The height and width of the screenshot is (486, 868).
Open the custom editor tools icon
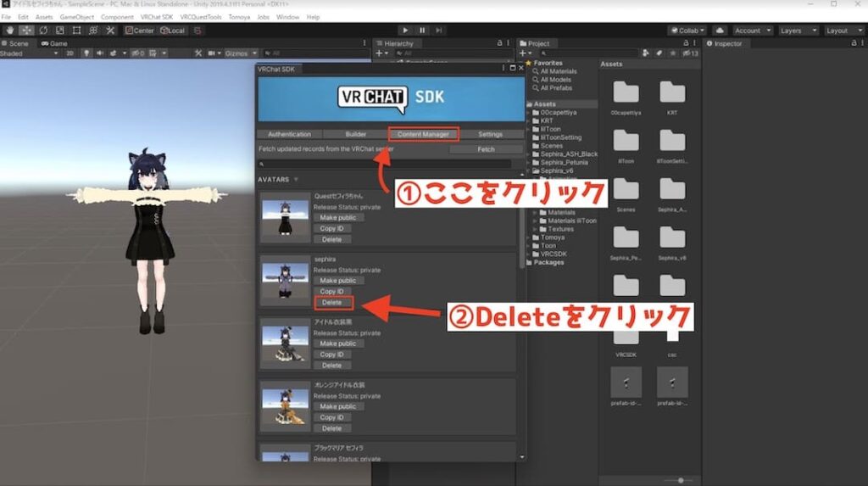pos(110,31)
